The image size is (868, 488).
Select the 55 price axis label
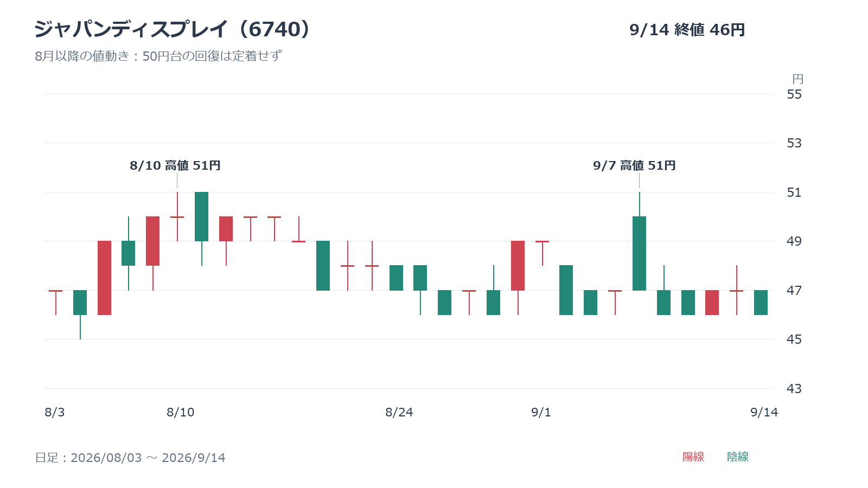tap(794, 94)
